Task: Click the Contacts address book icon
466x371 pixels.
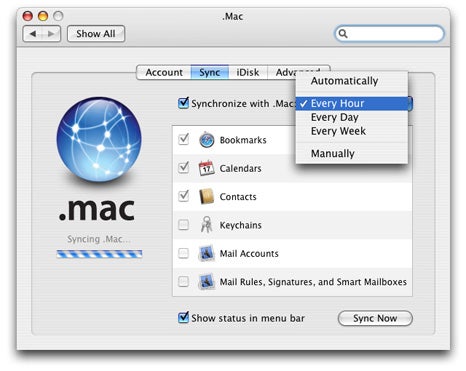Action: (x=206, y=197)
